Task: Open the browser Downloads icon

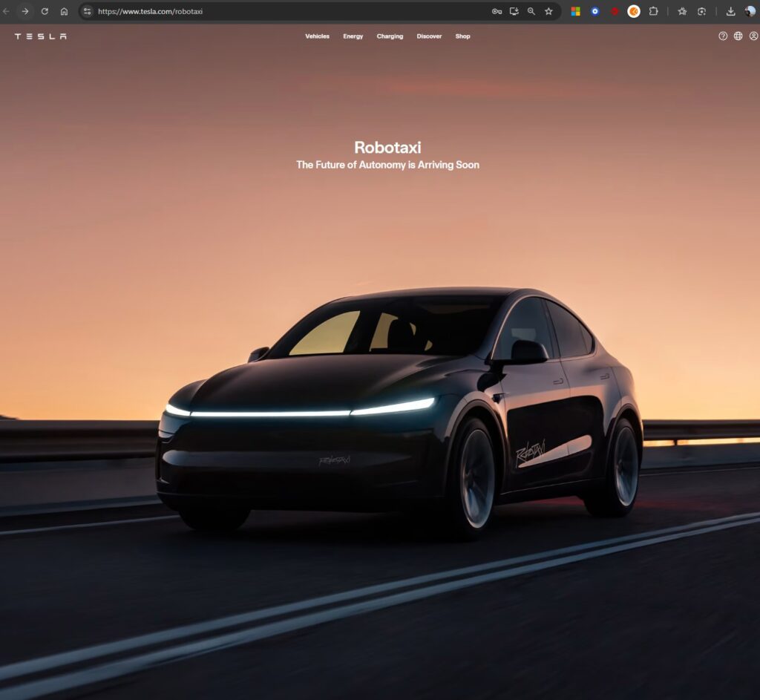Action: pyautogui.click(x=731, y=11)
